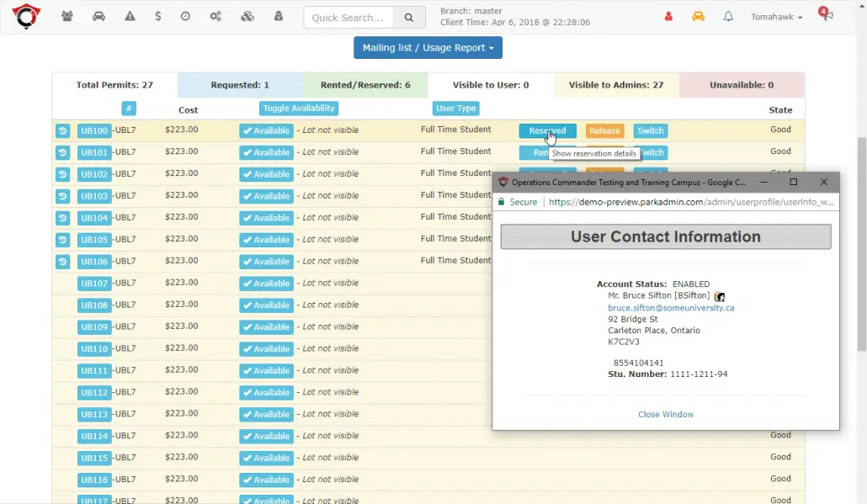Select the Rented/Reserved tab

point(365,85)
